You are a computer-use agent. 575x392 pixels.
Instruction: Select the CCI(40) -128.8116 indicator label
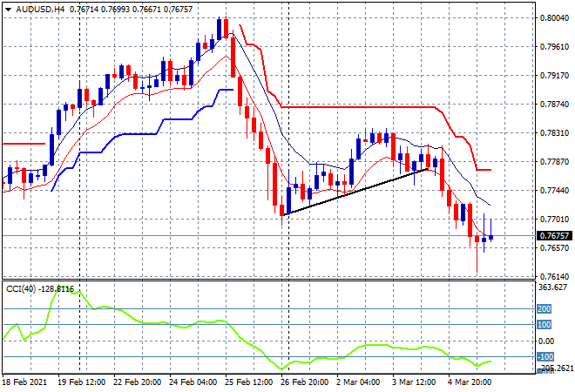click(x=40, y=289)
